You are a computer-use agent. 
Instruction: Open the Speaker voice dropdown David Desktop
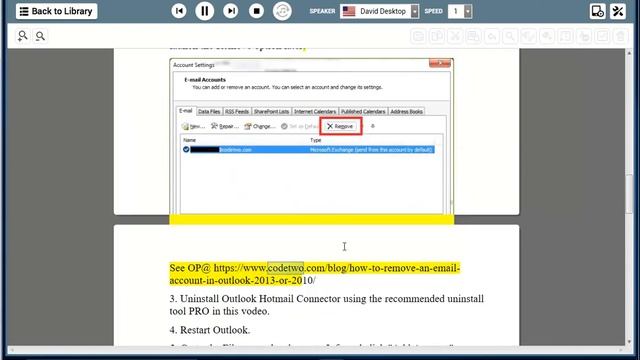pos(379,11)
